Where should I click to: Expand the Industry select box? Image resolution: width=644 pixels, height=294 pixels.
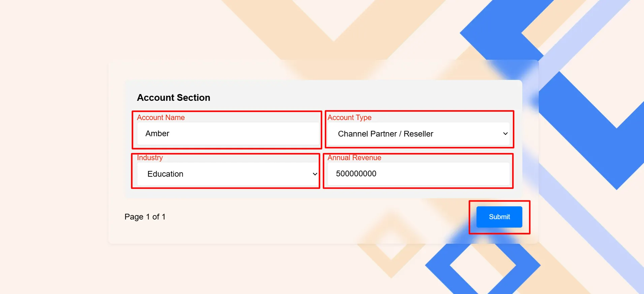[x=228, y=174]
